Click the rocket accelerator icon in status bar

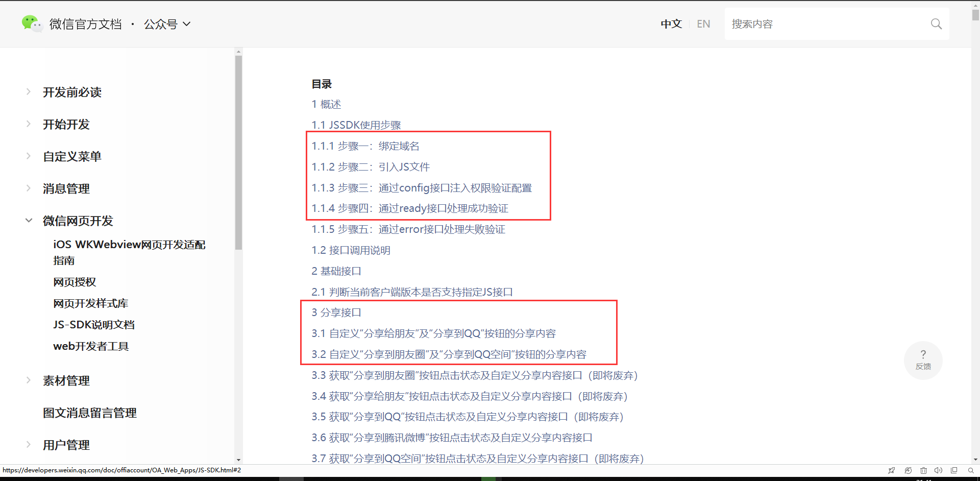[x=892, y=470]
